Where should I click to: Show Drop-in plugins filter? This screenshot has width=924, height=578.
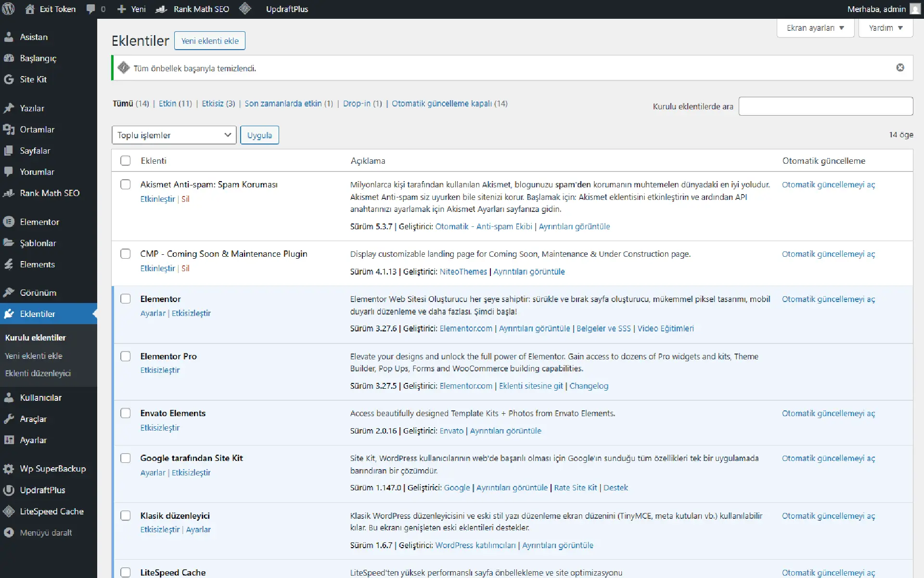click(x=357, y=104)
